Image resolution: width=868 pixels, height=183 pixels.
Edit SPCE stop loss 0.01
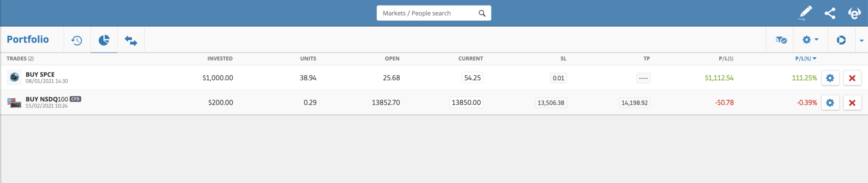pyautogui.click(x=558, y=78)
